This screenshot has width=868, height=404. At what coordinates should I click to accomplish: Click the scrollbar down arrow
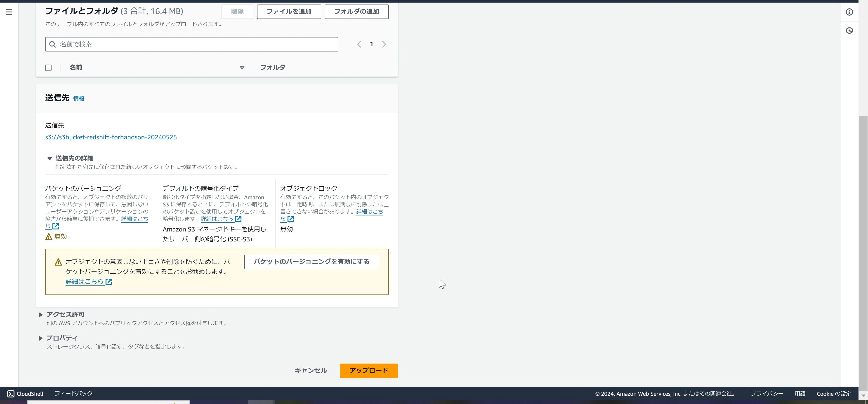[863, 396]
